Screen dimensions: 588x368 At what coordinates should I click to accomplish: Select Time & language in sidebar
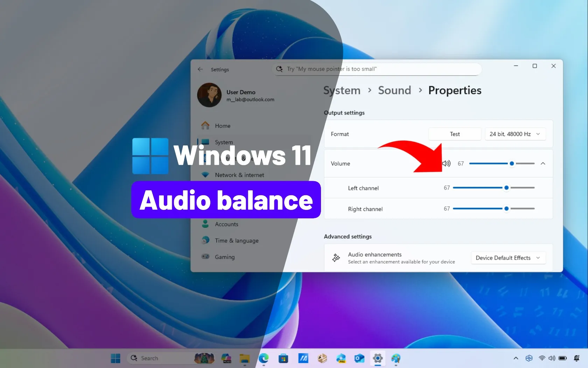click(x=237, y=240)
